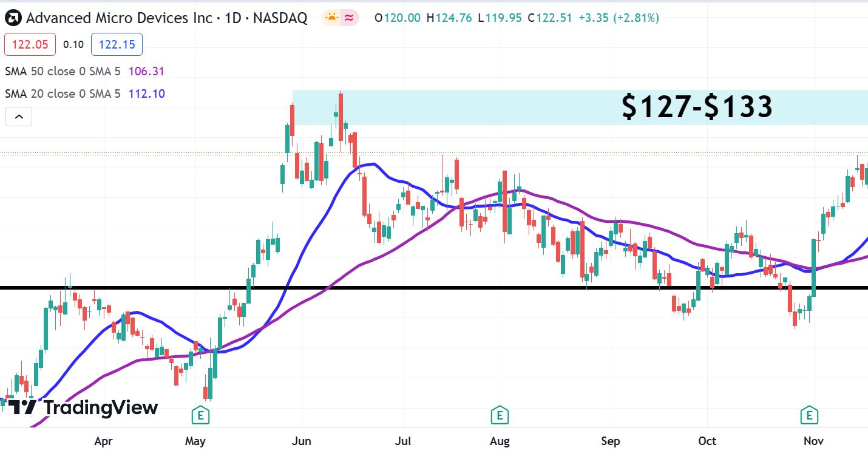868x459 pixels.
Task: Select the SMA 20 close indicator legend
Action: [63, 93]
